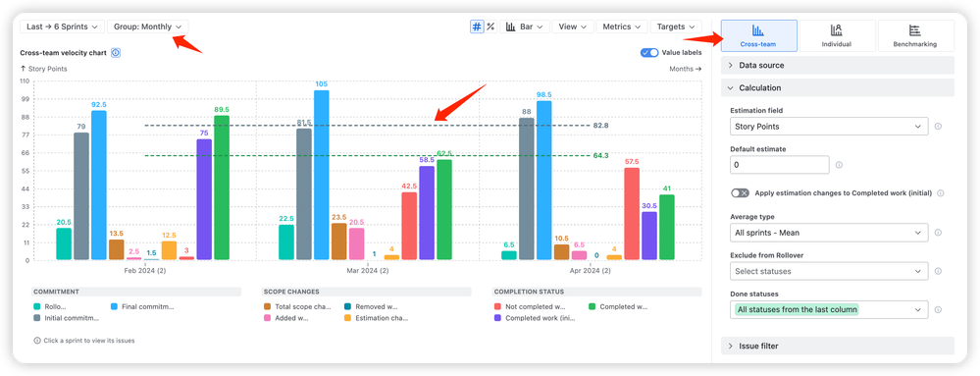
Task: Click Feb 2024 final commitment bar 92.5
Action: pos(99,186)
